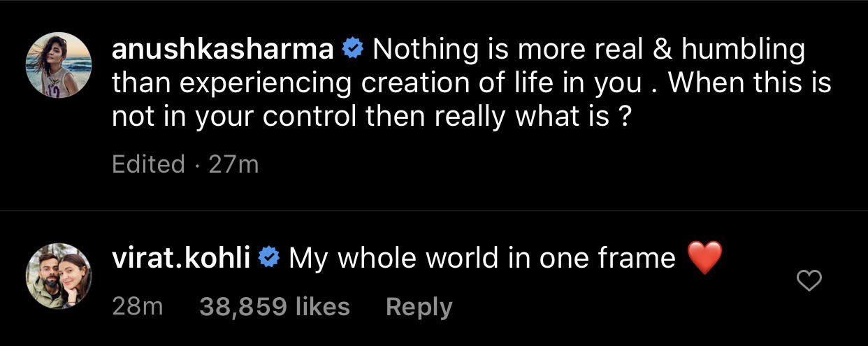Click verified badge next to virat.kohli
Image resolution: width=868 pixels, height=346 pixels.
tap(268, 259)
